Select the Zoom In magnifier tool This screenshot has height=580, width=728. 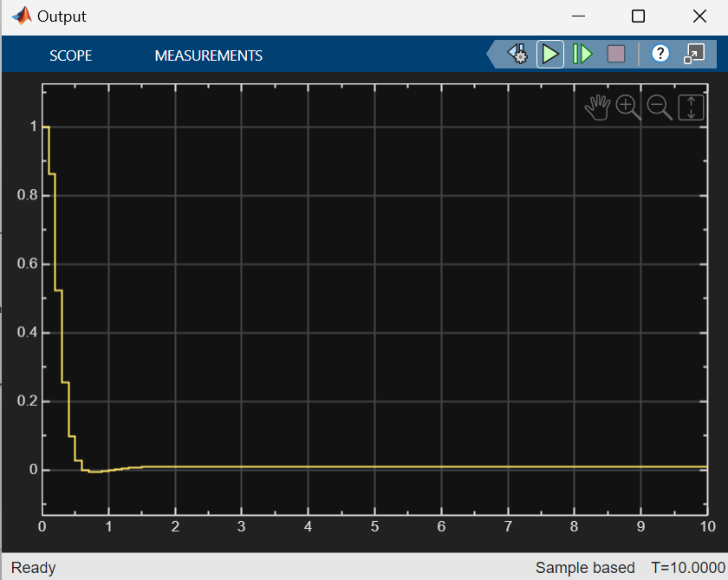point(628,107)
